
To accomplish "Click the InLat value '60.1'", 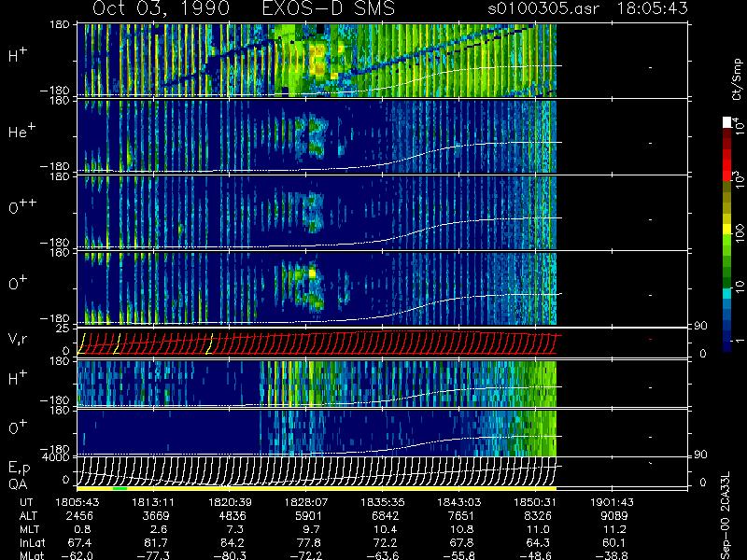I will coord(615,542).
